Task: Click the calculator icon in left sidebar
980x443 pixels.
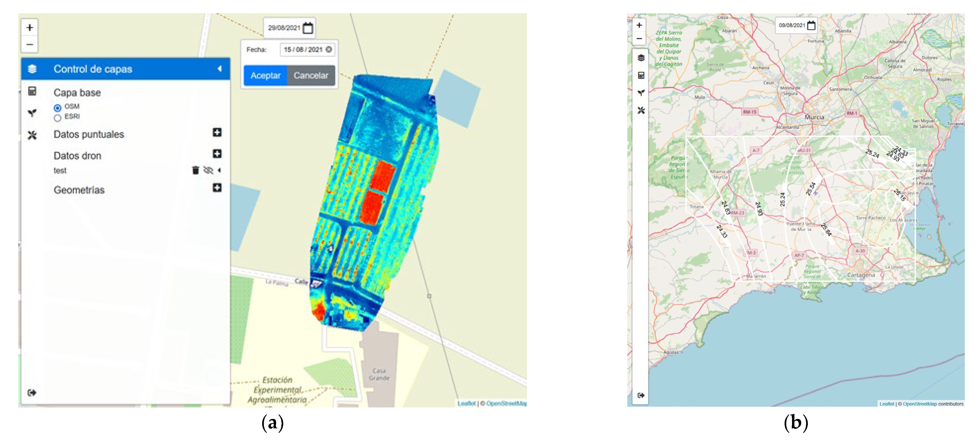Action: pos(32,91)
